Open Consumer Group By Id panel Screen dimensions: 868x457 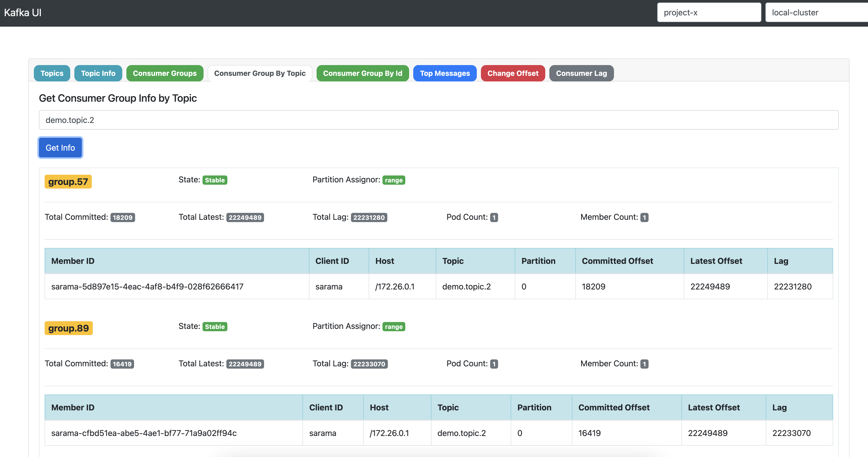click(363, 73)
